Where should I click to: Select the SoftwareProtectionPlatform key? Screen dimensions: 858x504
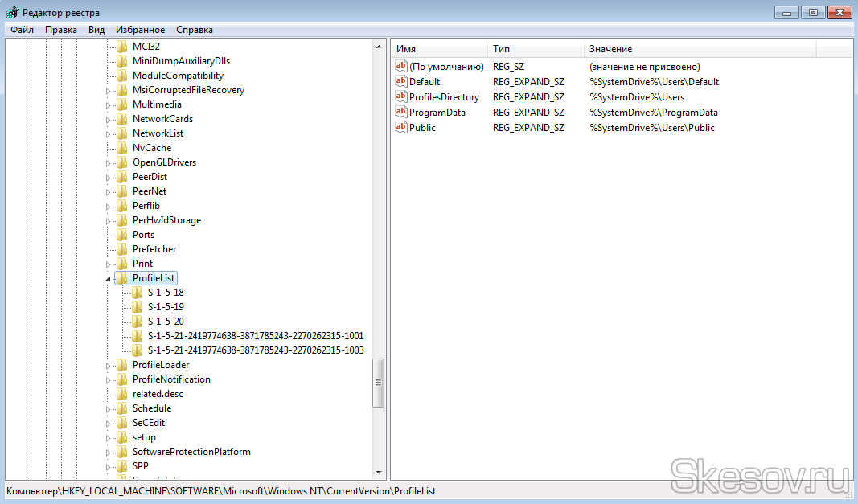point(191,452)
